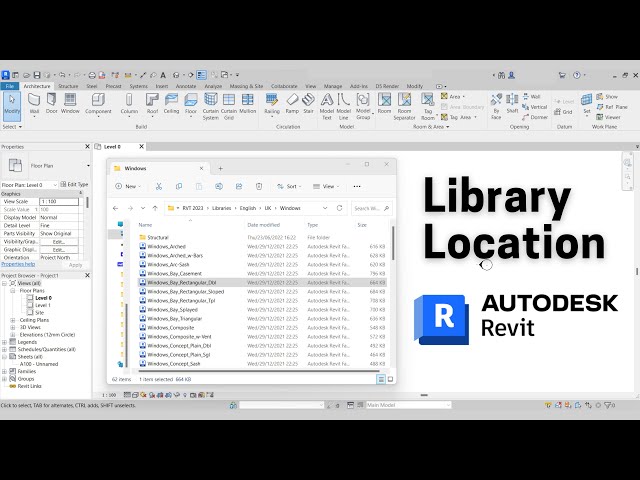
Task: Click the Curtain Grid tool
Action: 229,106
